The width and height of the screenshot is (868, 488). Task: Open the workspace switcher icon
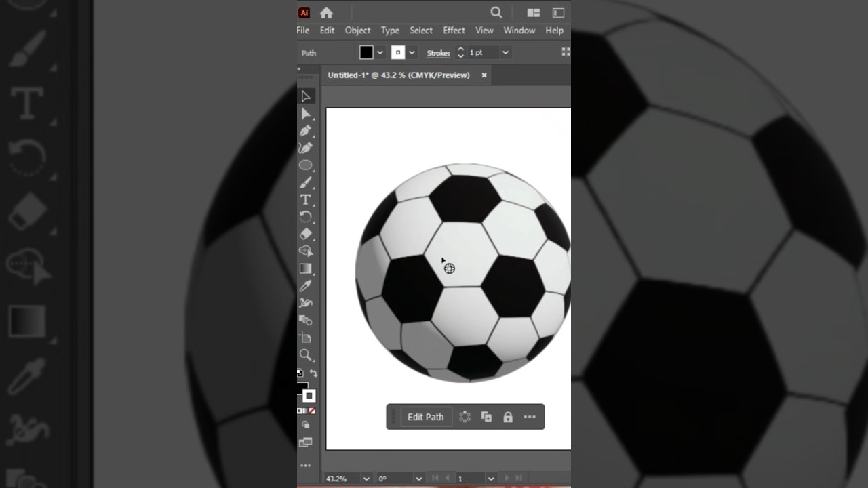point(558,13)
